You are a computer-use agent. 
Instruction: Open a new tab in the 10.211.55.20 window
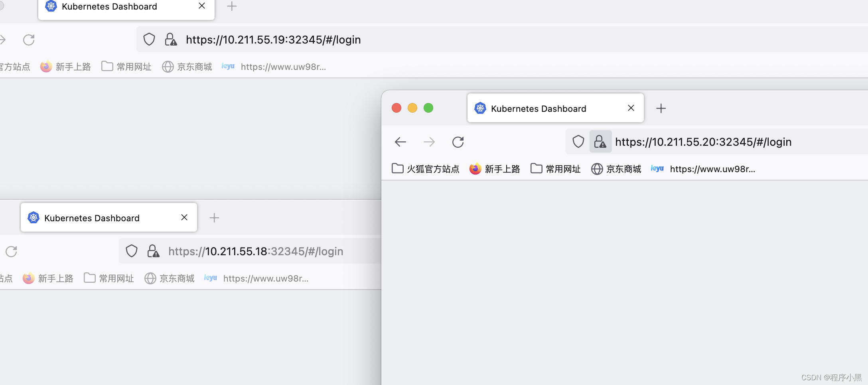click(x=661, y=108)
